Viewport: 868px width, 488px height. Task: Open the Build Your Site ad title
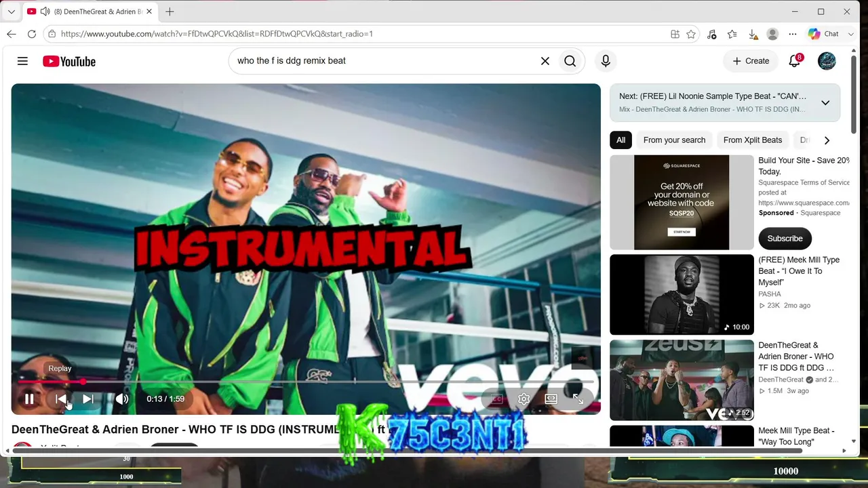(804, 166)
